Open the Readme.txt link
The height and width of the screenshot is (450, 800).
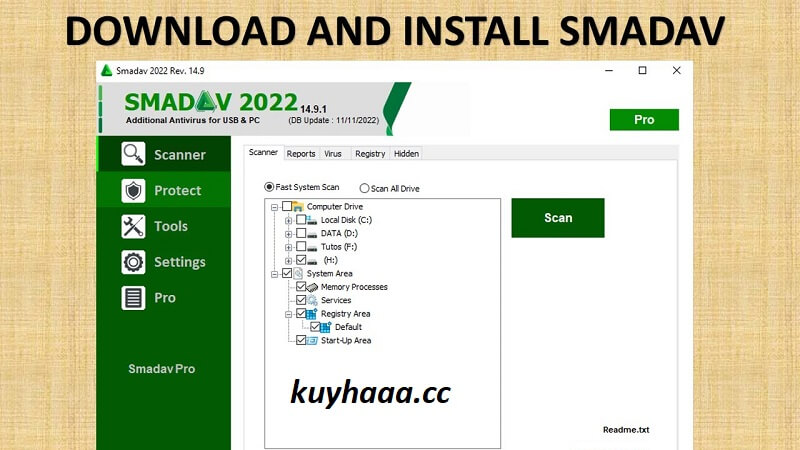pos(626,430)
